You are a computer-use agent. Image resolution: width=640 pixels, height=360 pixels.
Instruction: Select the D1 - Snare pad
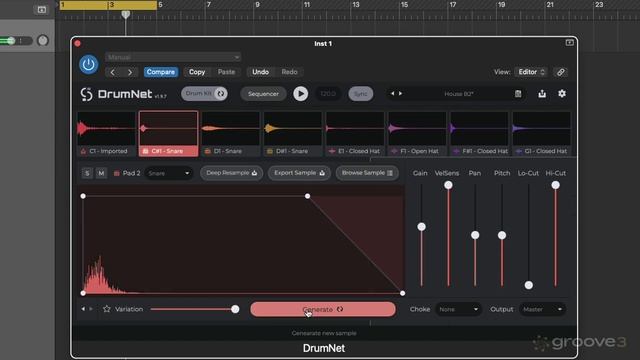point(231,133)
